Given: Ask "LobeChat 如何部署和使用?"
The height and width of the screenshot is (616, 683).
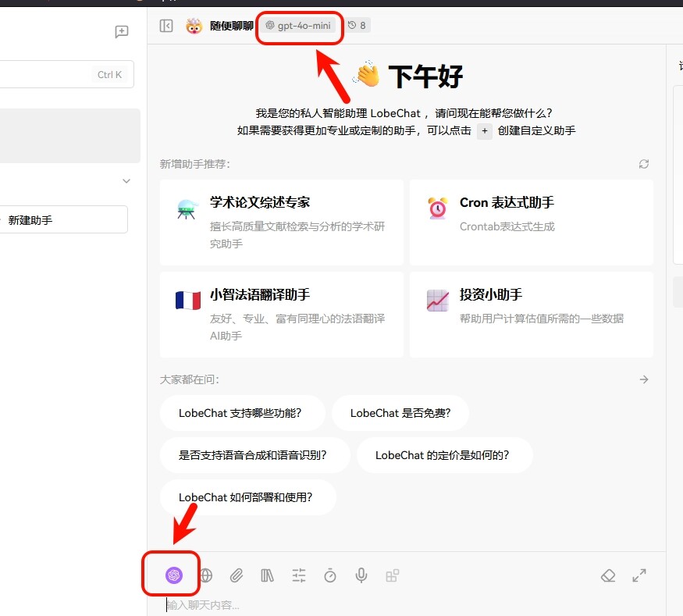Looking at the screenshot, I should pos(248,497).
